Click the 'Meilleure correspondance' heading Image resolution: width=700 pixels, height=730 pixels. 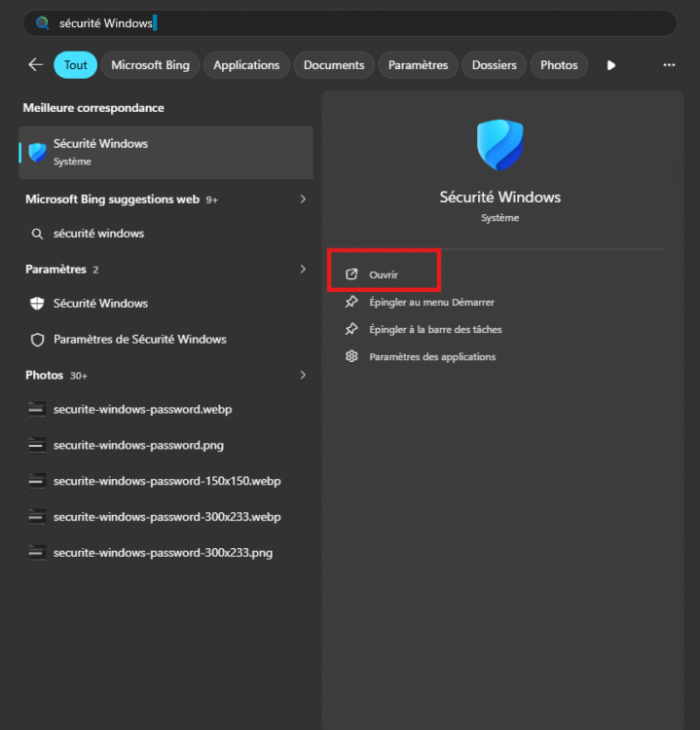click(93, 108)
